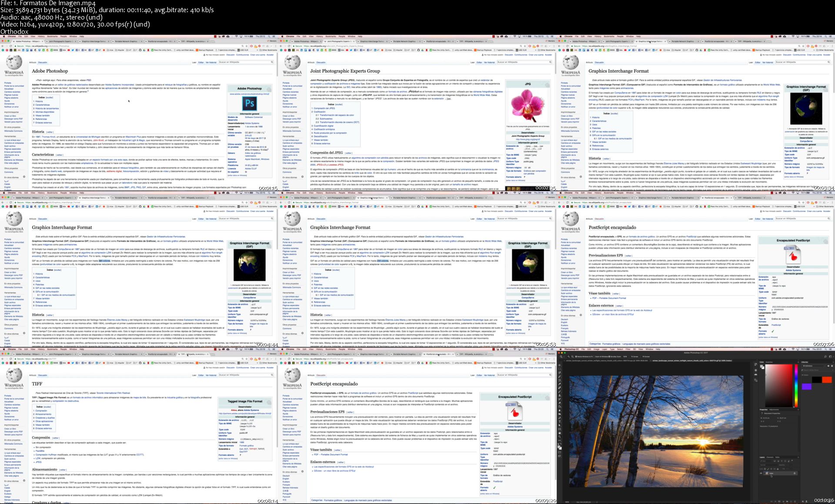Pick the orange-red swatch in Libraries panel
Viewport: 835px width, 504px height.
tap(827, 380)
